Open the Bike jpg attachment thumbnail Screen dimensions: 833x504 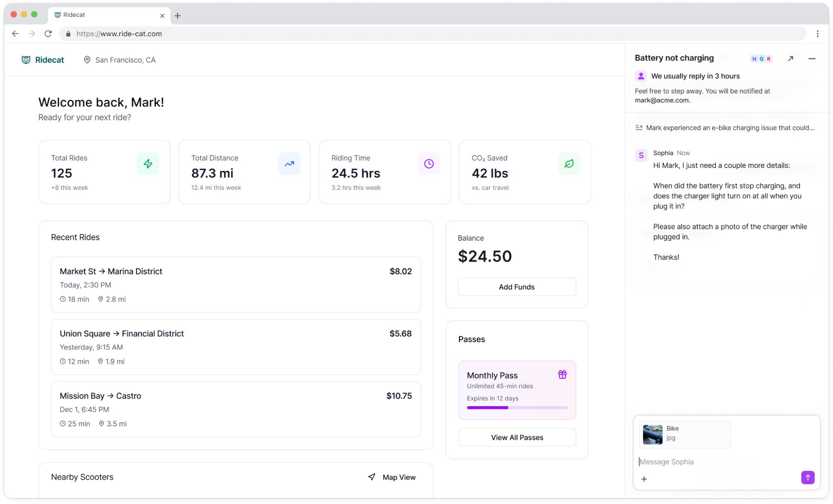click(x=653, y=434)
